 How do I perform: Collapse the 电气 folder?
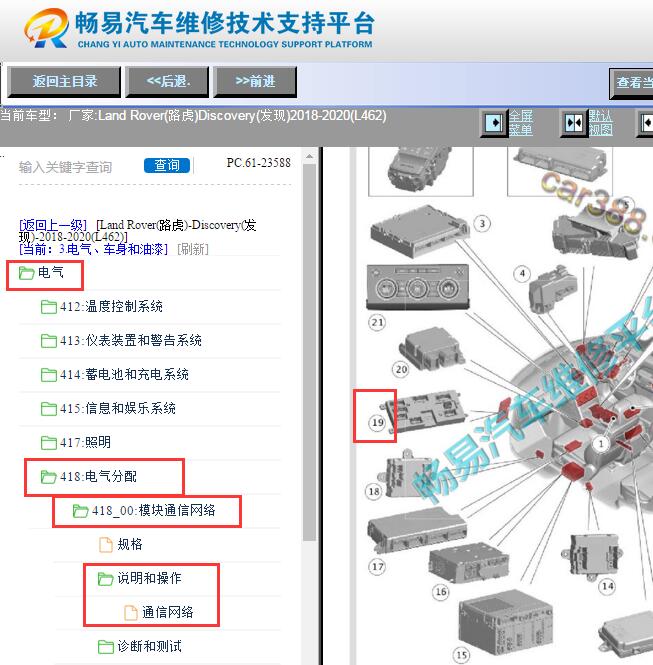coord(50,272)
